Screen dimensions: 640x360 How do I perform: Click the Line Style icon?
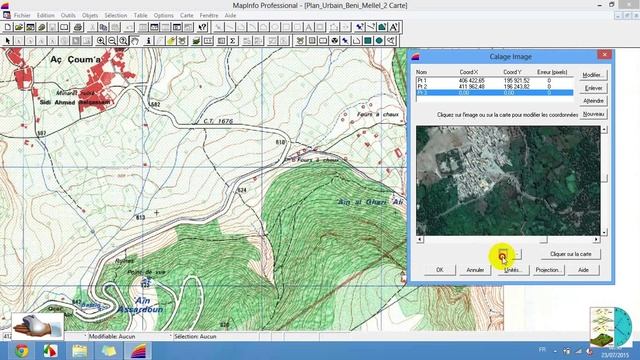coord(371,27)
